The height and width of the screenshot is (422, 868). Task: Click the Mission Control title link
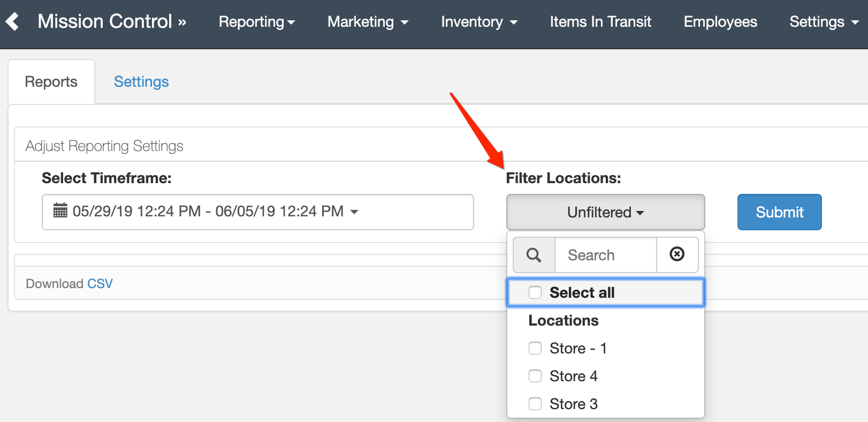[x=112, y=21]
